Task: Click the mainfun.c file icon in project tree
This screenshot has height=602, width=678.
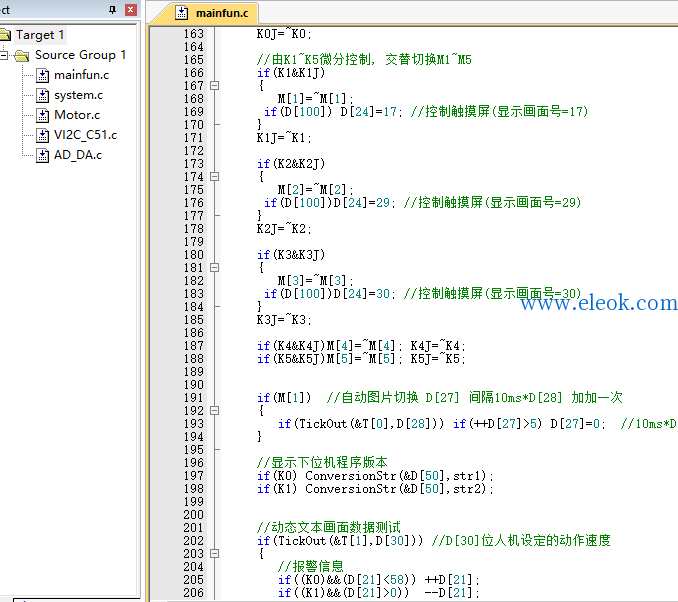Action: tap(42, 75)
